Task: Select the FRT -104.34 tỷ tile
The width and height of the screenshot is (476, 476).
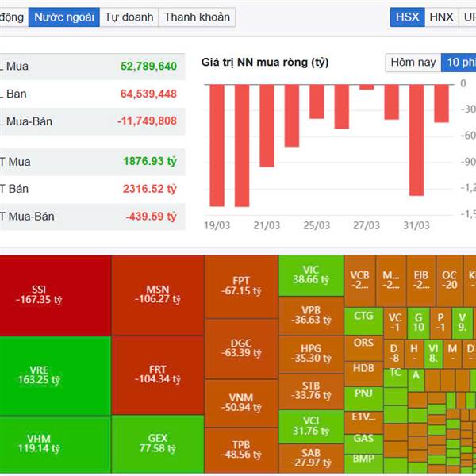Action: pos(158,375)
